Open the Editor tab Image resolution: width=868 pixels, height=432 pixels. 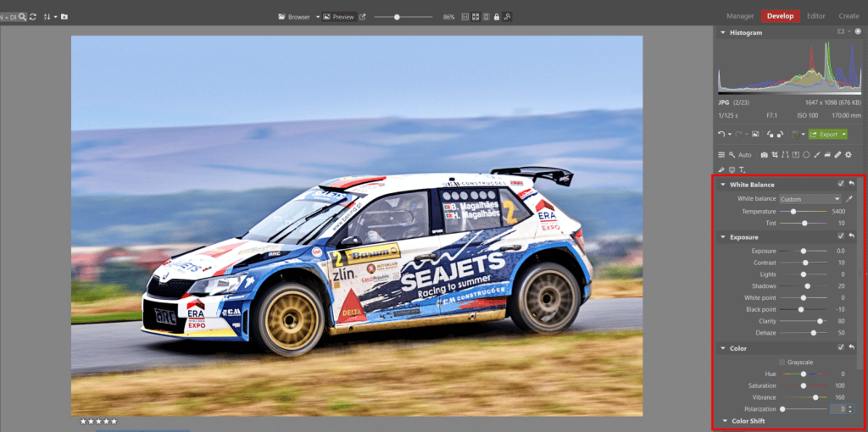pyautogui.click(x=815, y=15)
